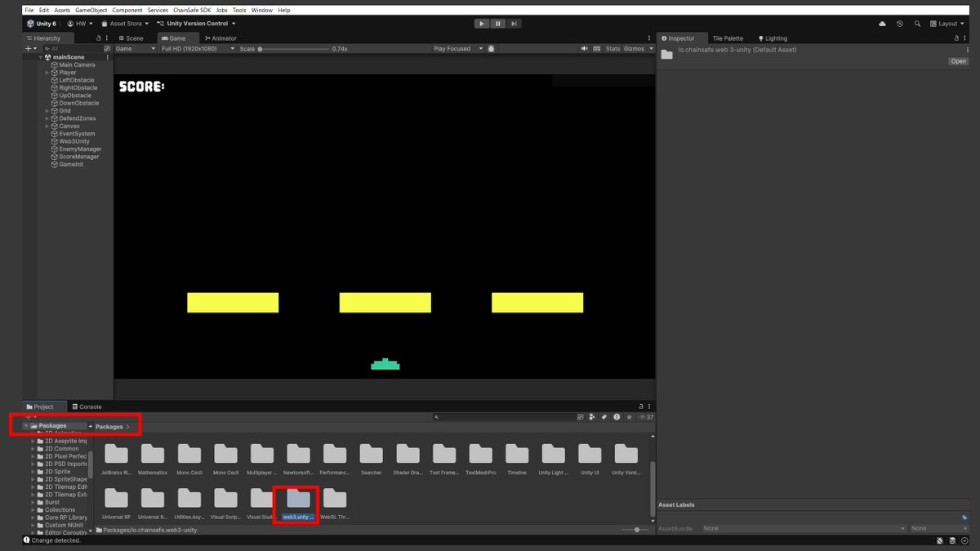
Task: Expand the Canvas object in Hierarchy
Action: (x=47, y=127)
